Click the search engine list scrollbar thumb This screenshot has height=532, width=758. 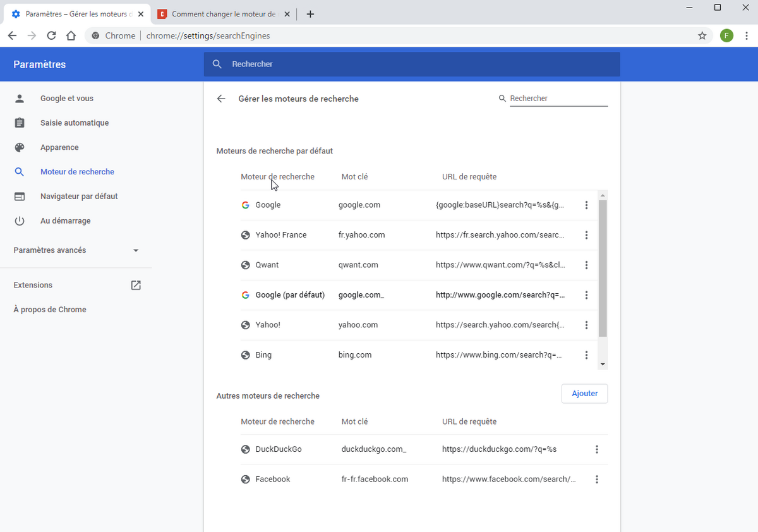point(603,269)
